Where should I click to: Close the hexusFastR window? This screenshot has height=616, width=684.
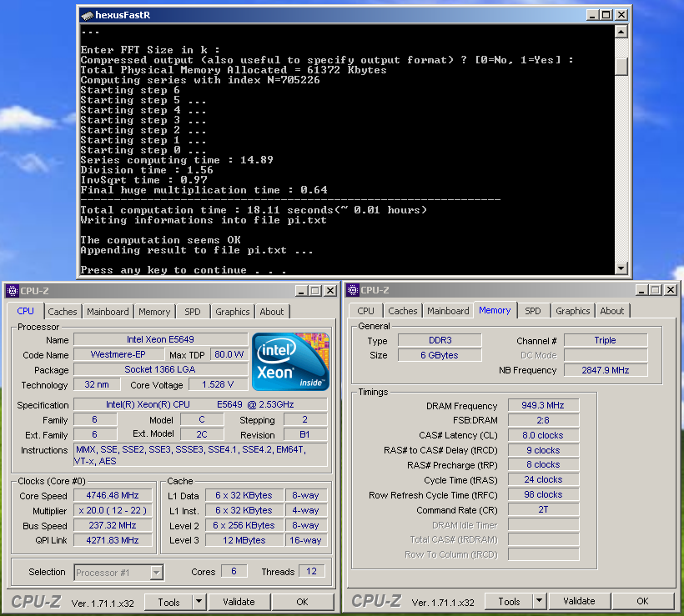pos(621,15)
